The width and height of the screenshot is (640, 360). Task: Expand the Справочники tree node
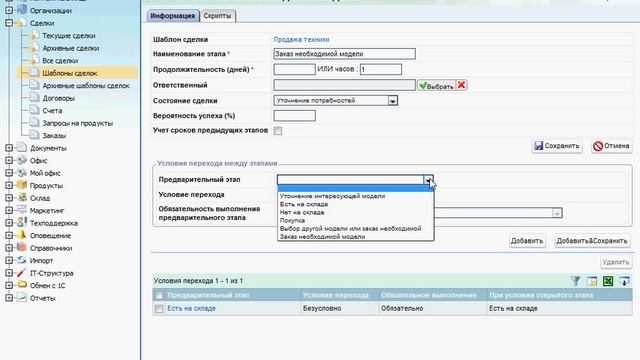point(9,248)
